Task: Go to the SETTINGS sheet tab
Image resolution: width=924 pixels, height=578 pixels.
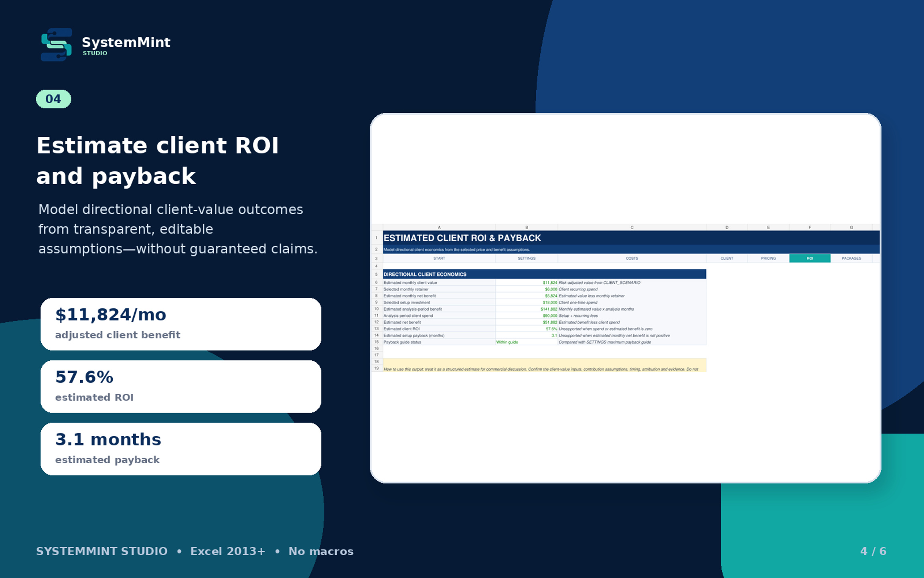Action: coord(527,258)
